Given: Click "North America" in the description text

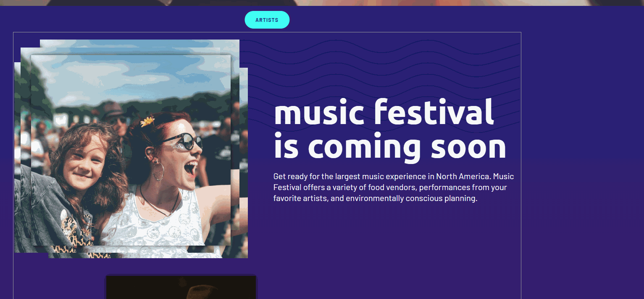Looking at the screenshot, I should (x=462, y=177).
